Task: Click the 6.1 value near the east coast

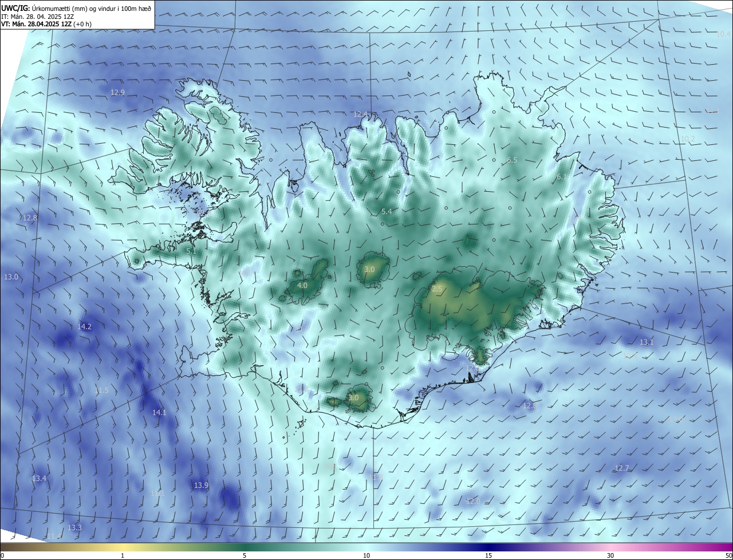Action: 561,178
